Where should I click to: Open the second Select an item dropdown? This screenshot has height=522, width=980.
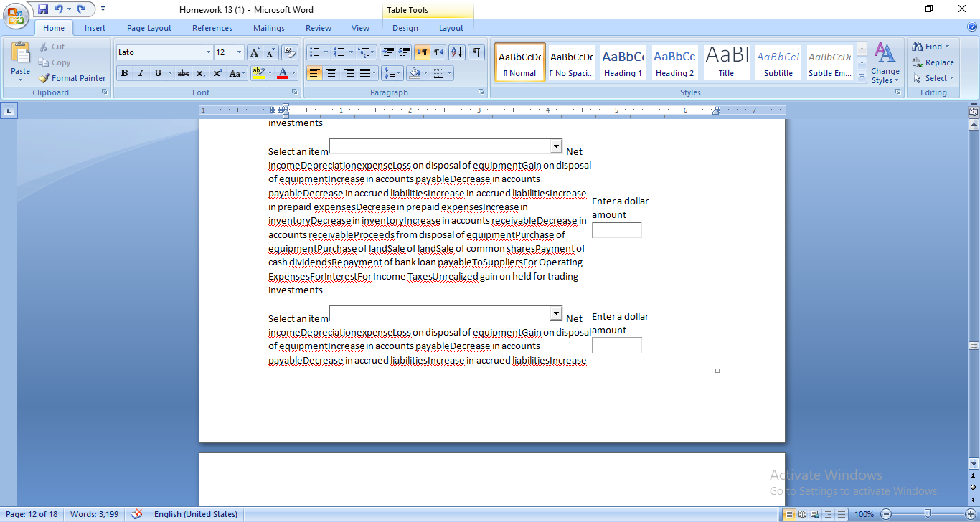click(556, 313)
